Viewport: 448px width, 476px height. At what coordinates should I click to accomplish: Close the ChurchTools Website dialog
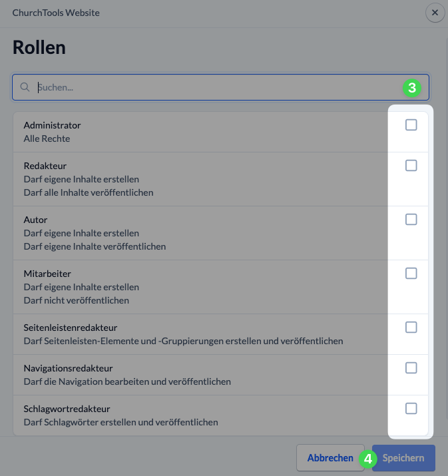pyautogui.click(x=435, y=13)
